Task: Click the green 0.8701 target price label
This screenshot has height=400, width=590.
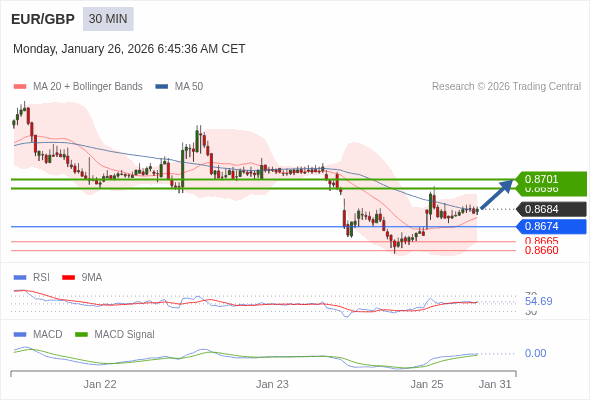Action: 551,179
